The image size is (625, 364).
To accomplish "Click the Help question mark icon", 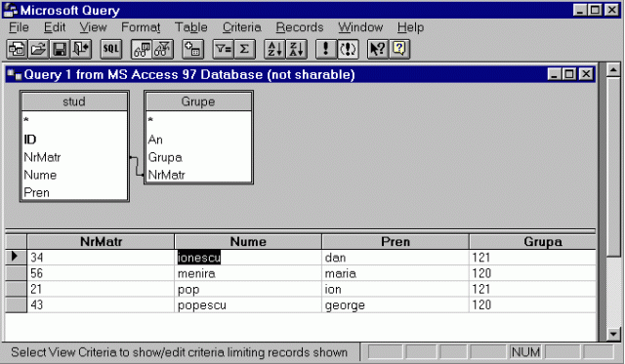I will [x=399, y=50].
